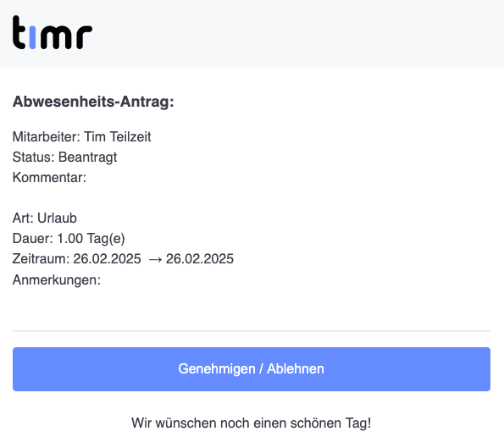The image size is (504, 448).
Task: Click the word Urlaub
Action: (57, 218)
